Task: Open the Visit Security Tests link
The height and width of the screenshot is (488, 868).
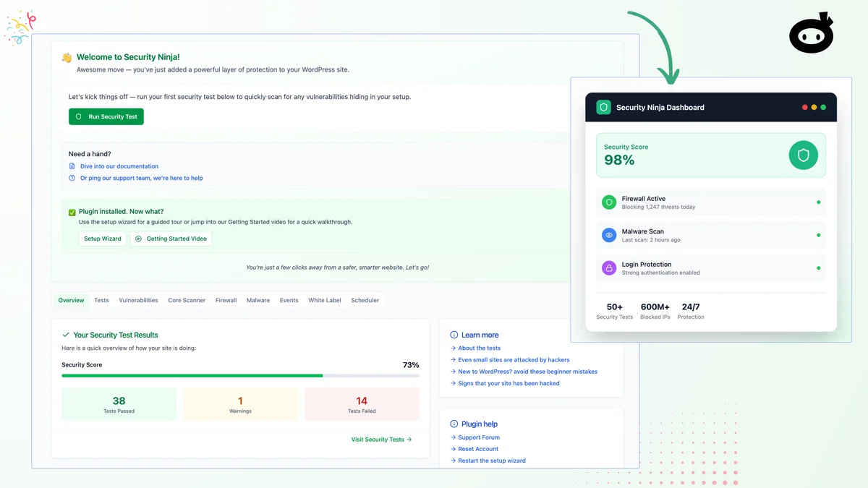Action: pyautogui.click(x=381, y=439)
